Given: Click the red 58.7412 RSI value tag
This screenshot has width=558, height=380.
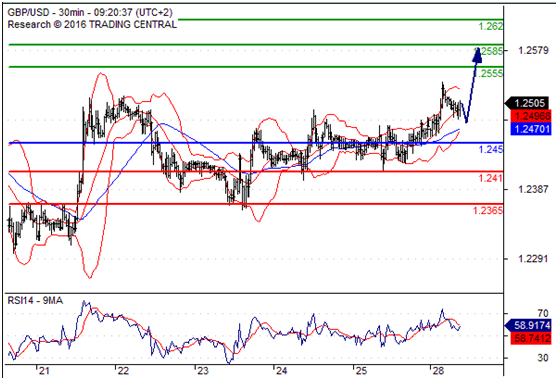Looking at the screenshot, I should [x=531, y=338].
